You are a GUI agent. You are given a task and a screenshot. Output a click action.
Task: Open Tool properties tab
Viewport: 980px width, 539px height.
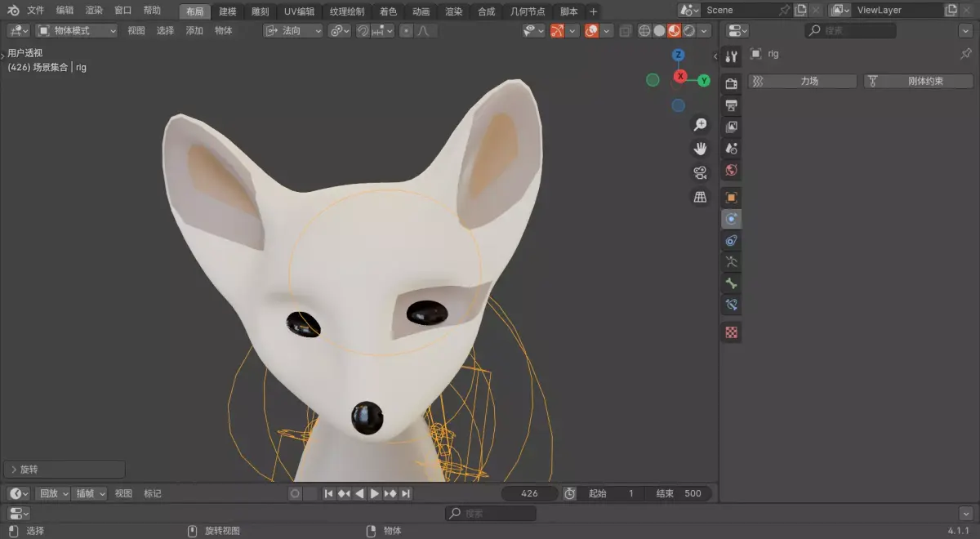click(x=731, y=56)
